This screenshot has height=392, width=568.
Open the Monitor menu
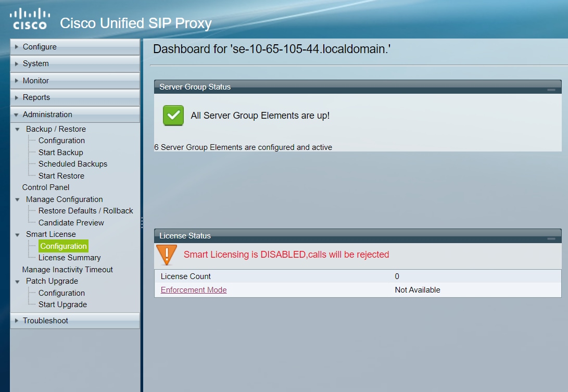coord(75,80)
